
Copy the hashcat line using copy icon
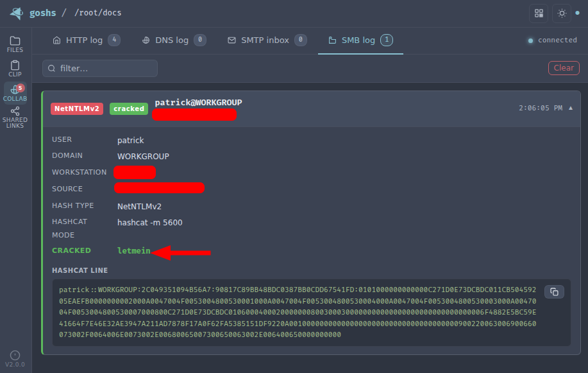click(553, 291)
